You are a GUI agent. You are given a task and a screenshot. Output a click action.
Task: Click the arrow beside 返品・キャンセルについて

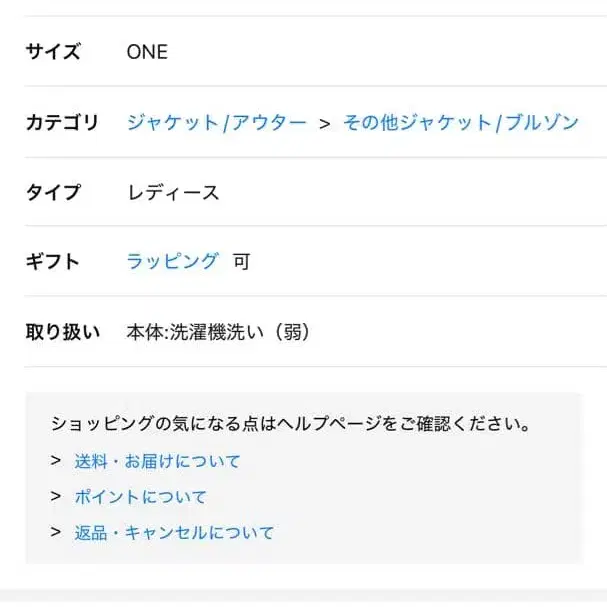point(56,533)
